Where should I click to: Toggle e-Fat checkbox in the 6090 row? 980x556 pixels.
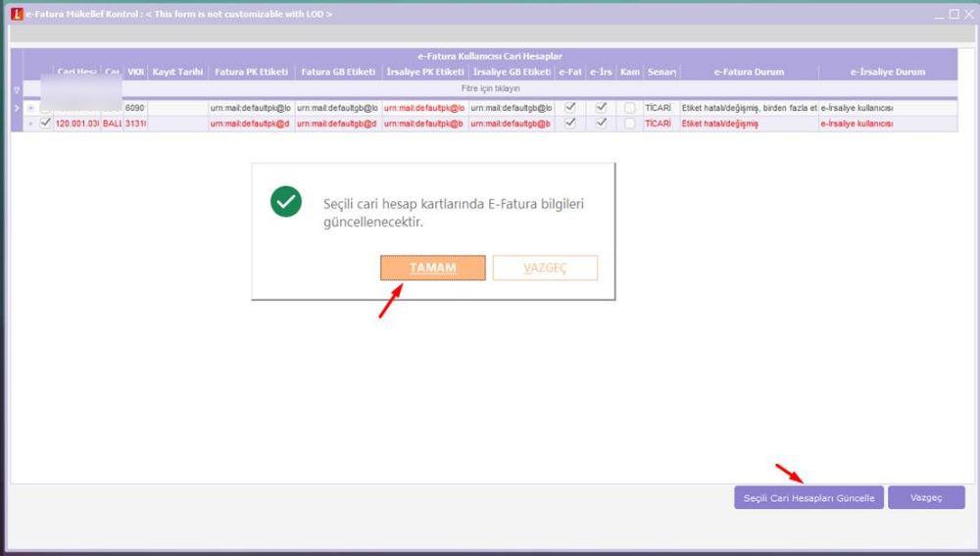570,108
